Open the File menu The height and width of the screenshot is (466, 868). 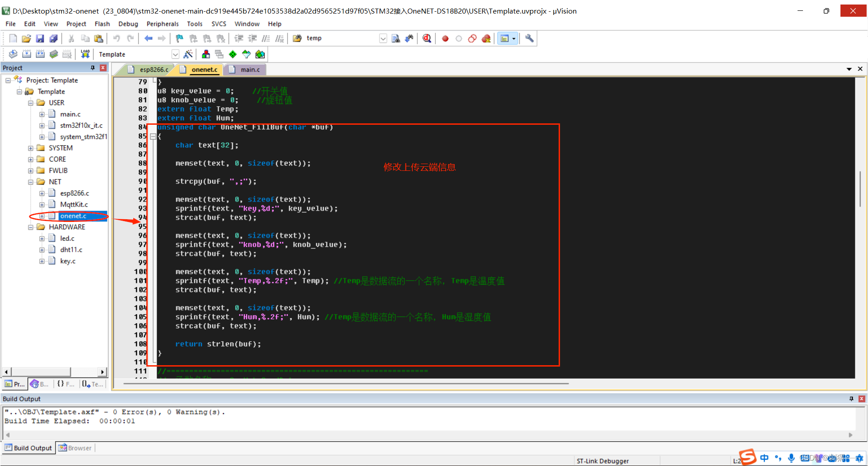10,24
